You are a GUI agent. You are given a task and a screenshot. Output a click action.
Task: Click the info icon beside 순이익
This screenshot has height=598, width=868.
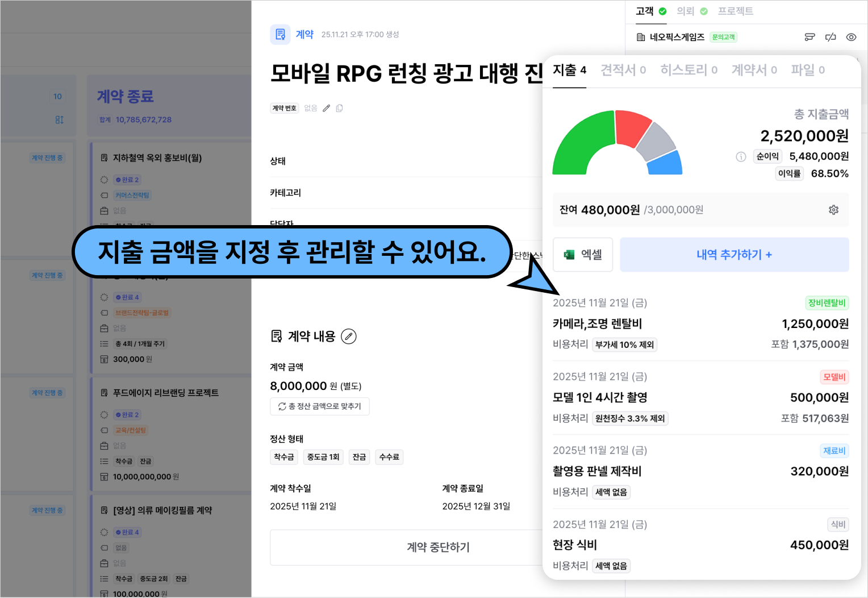(x=741, y=157)
